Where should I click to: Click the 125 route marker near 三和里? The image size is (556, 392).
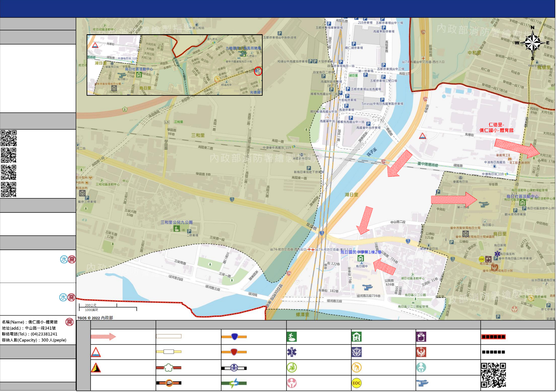pos(167,122)
